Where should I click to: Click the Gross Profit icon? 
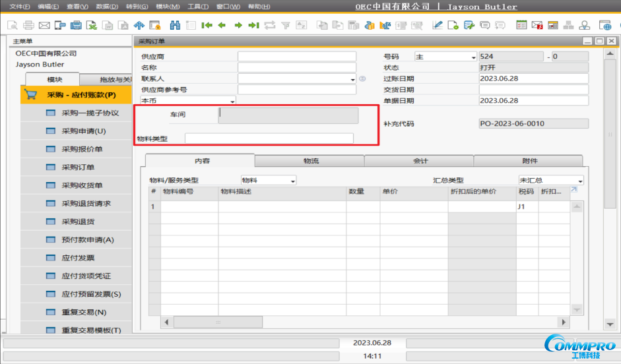pyautogui.click(x=354, y=25)
